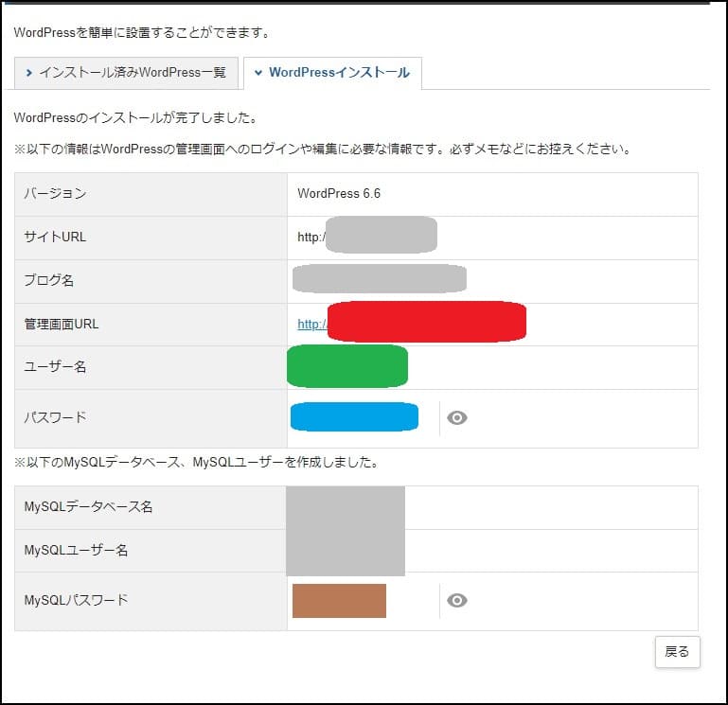Image resolution: width=728 pixels, height=705 pixels.
Task: Click the MySQLデータベース名 label cell
Action: (88, 507)
